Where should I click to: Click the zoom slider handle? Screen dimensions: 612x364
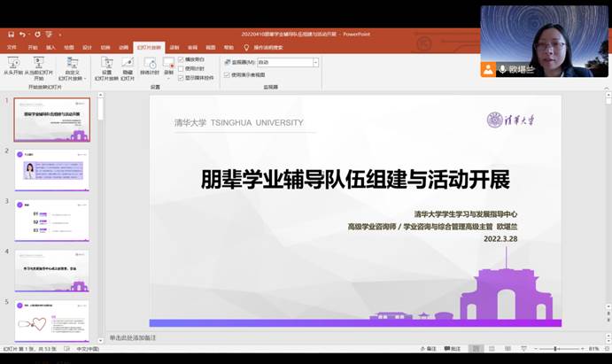point(555,348)
